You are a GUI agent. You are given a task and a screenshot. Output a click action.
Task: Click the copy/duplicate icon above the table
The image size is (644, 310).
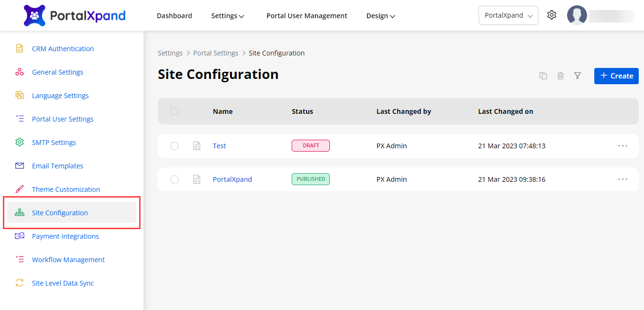pyautogui.click(x=543, y=76)
